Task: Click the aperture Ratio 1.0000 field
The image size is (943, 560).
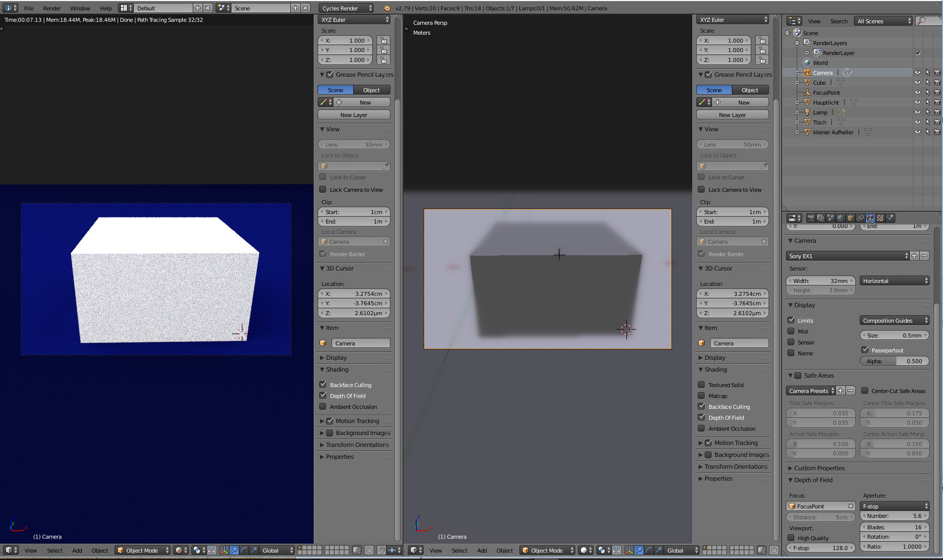Action: tap(894, 546)
